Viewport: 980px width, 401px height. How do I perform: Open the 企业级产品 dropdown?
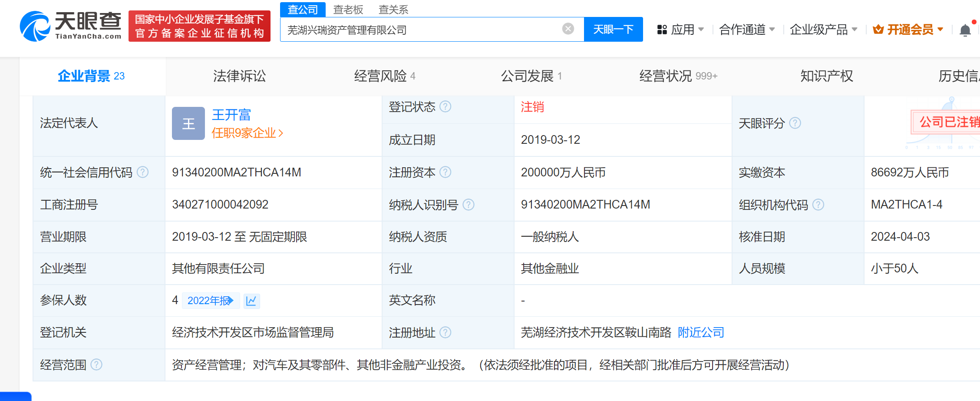pyautogui.click(x=823, y=30)
